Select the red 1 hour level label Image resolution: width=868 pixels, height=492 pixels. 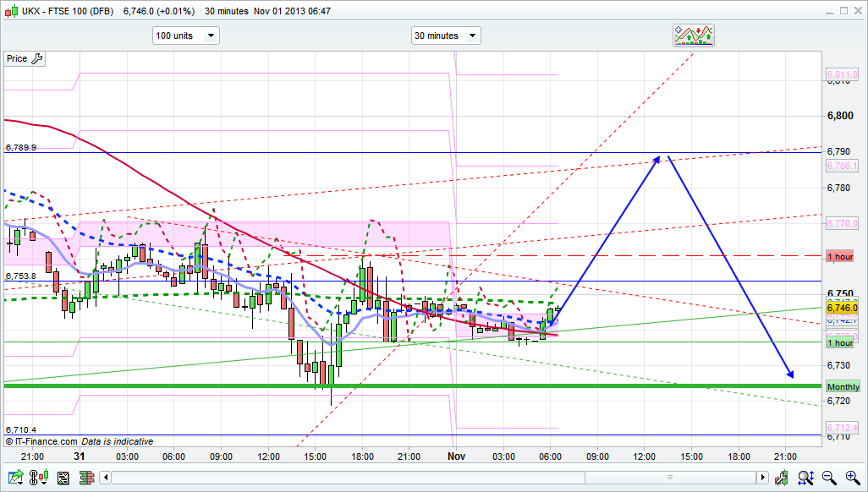point(840,256)
